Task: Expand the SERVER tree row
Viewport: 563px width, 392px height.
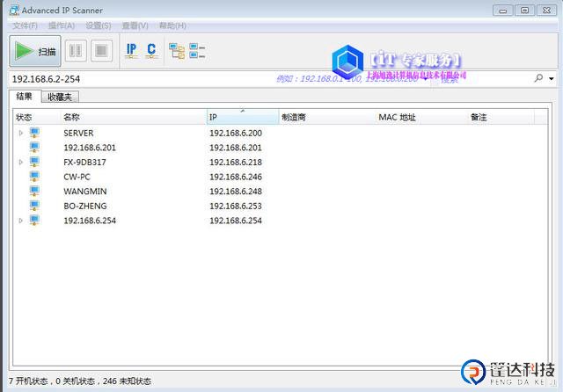Action: (x=21, y=134)
